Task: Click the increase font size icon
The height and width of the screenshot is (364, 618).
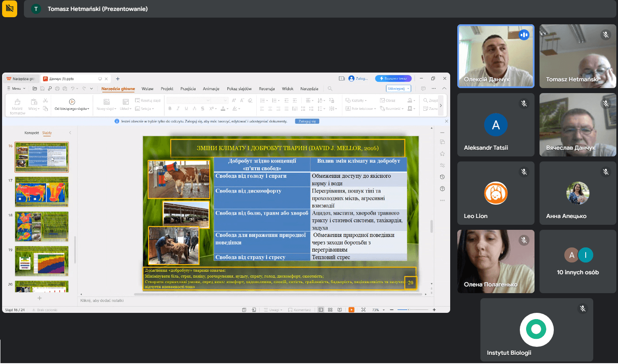Action: coord(234,100)
